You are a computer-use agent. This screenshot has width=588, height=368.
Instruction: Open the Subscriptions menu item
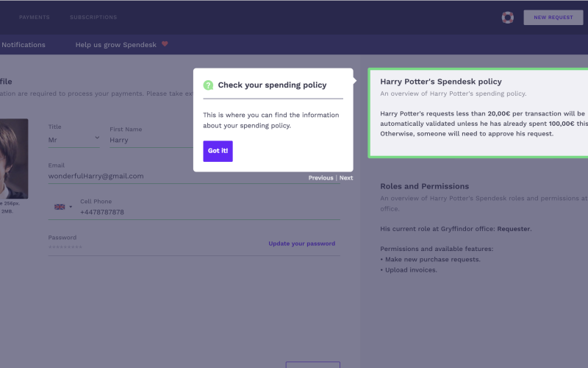93,17
